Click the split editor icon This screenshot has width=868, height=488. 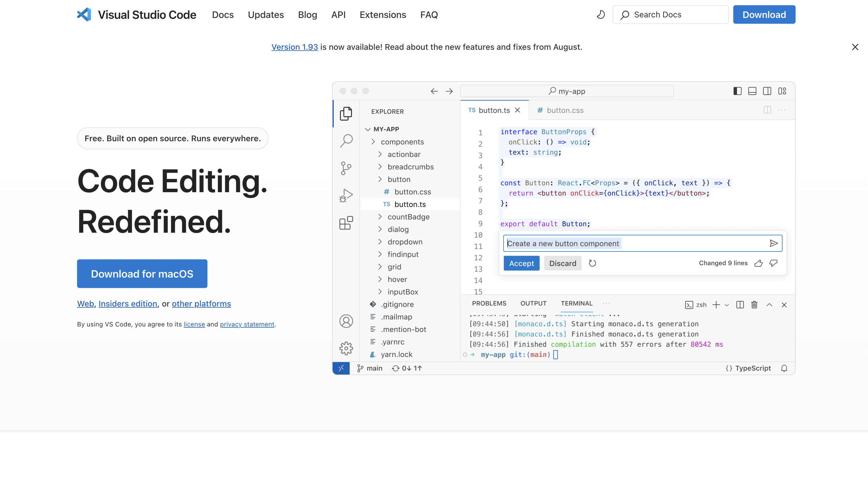click(x=767, y=110)
